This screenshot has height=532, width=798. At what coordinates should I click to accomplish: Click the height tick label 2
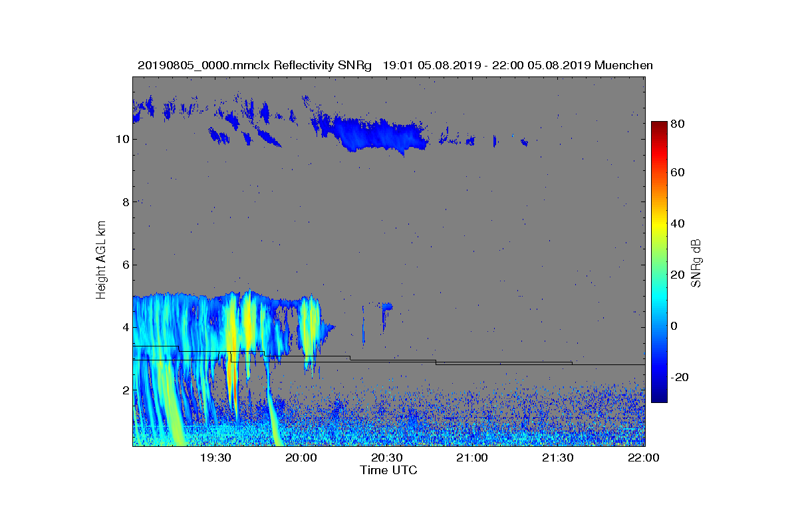click(x=124, y=390)
